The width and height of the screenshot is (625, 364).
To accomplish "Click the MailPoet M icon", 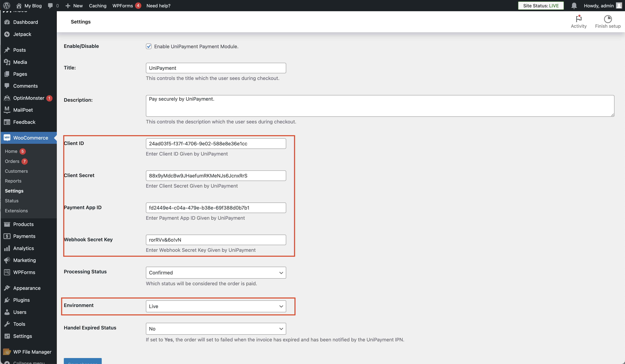I will (7, 110).
